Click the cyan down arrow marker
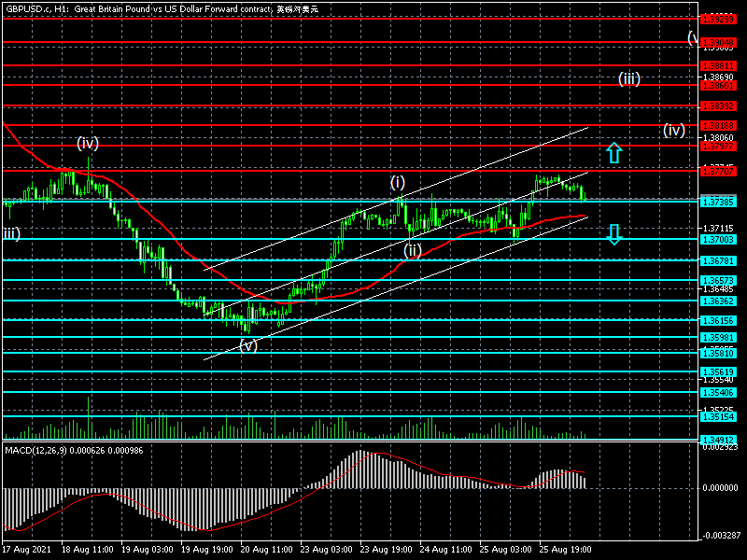747x560 pixels. [613, 234]
